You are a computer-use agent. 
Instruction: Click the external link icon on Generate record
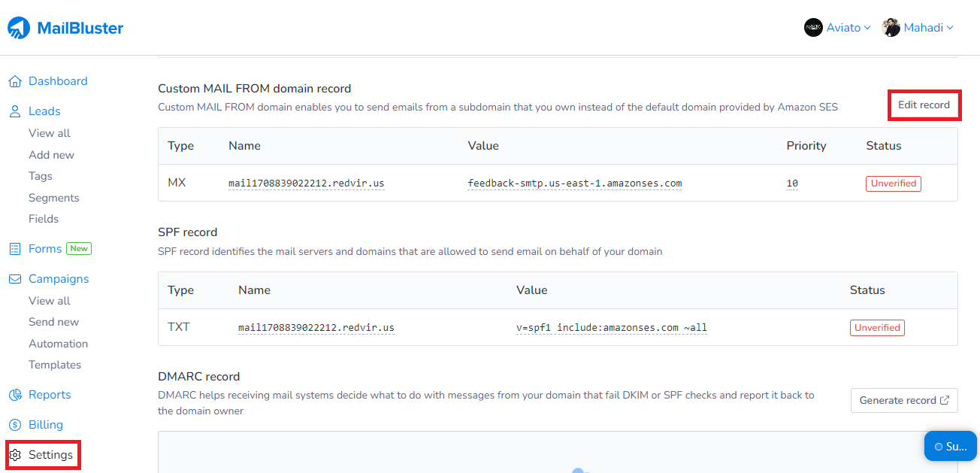[x=945, y=400]
